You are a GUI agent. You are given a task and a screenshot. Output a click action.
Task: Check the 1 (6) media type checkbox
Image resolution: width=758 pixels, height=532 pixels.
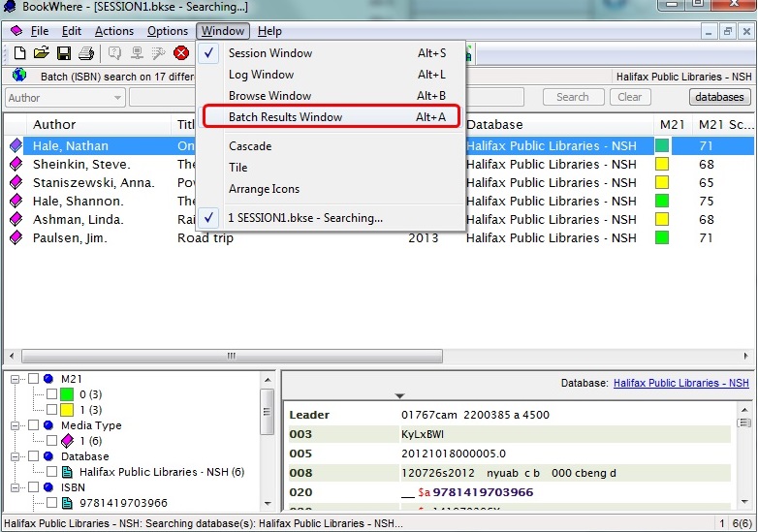point(51,441)
